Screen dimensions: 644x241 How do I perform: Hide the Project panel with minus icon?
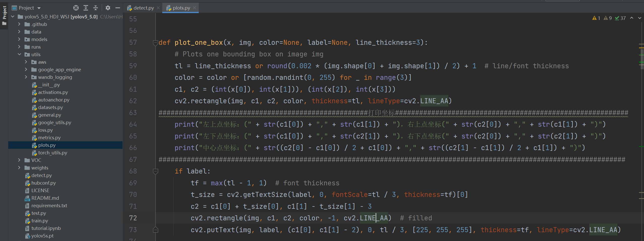(117, 8)
